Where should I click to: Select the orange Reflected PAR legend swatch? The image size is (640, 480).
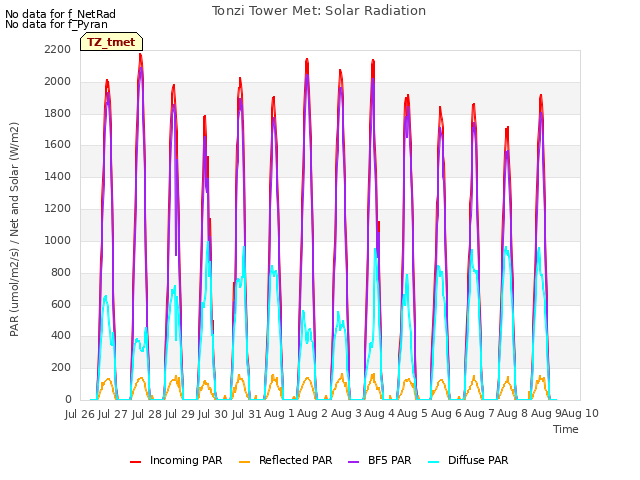pyautogui.click(x=244, y=462)
